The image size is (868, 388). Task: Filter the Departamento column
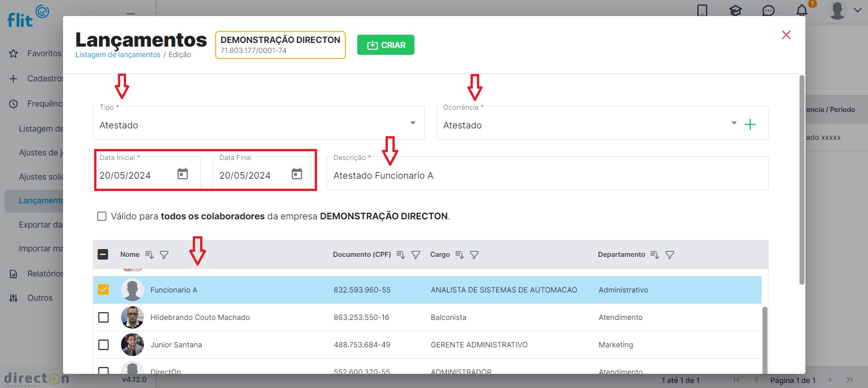point(670,255)
